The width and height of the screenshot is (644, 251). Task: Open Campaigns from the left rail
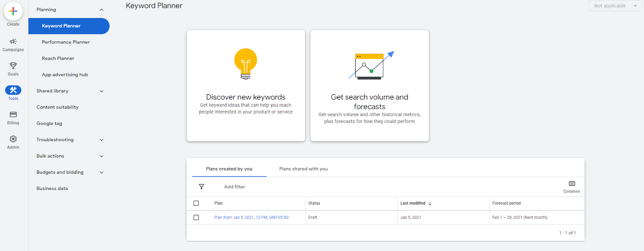point(13,45)
